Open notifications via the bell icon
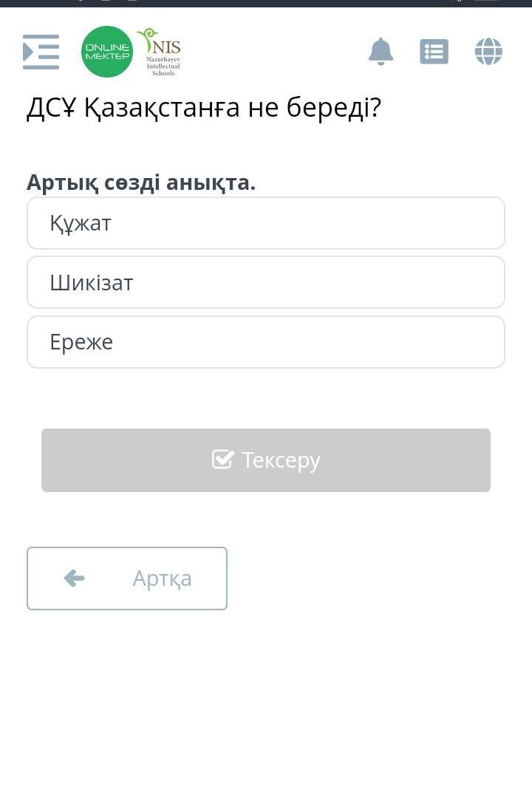Image resolution: width=532 pixels, height=789 pixels. click(381, 52)
